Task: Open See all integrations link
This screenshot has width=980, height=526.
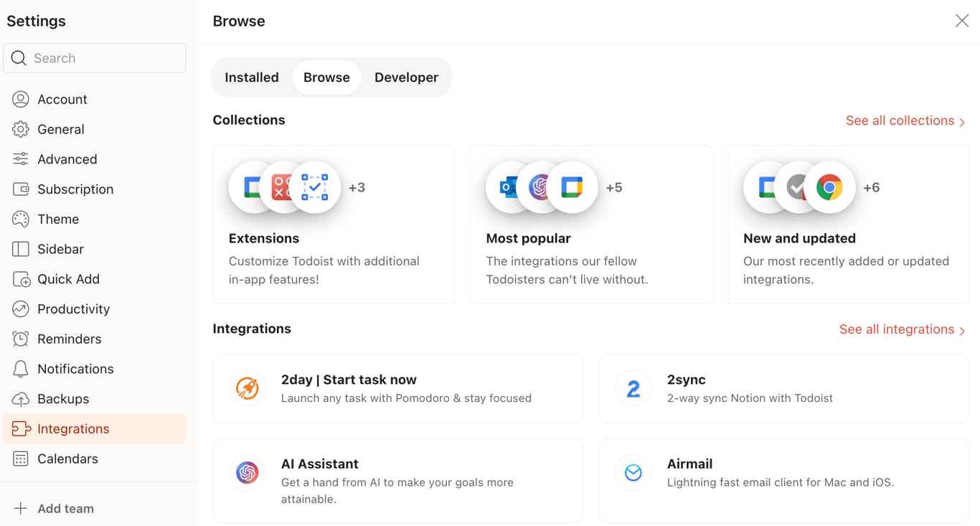Action: point(903,329)
